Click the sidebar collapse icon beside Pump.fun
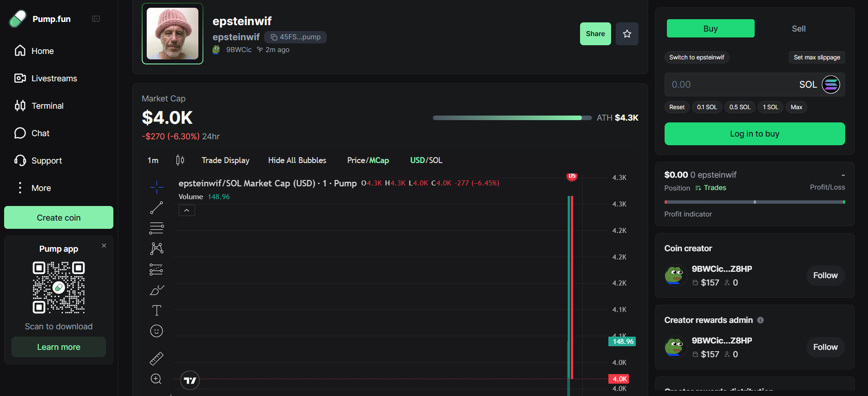The height and width of the screenshot is (396, 868). (96, 19)
